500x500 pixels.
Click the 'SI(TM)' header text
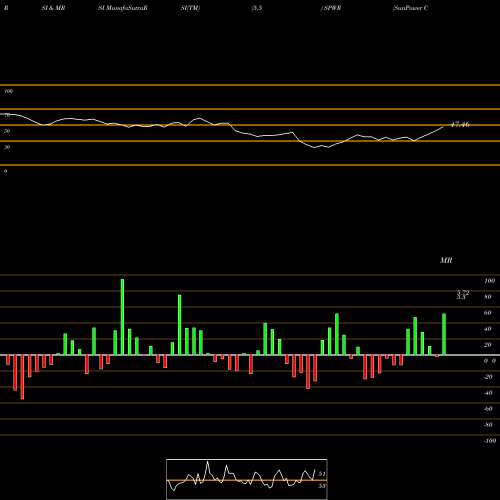[191, 8]
